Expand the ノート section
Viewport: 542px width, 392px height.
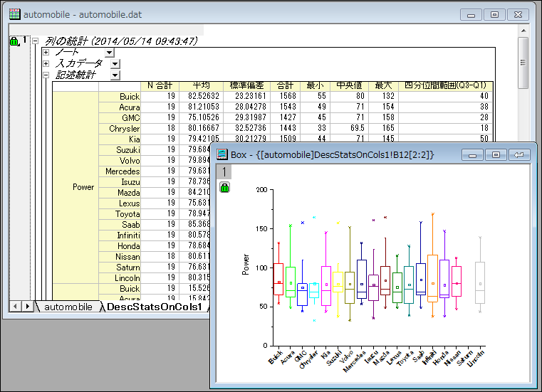tap(46, 53)
